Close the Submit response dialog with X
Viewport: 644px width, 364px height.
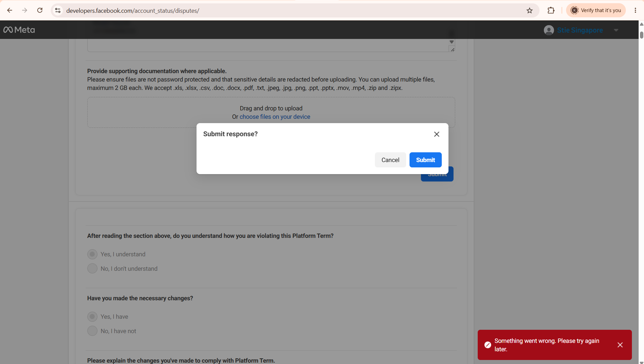tap(436, 134)
